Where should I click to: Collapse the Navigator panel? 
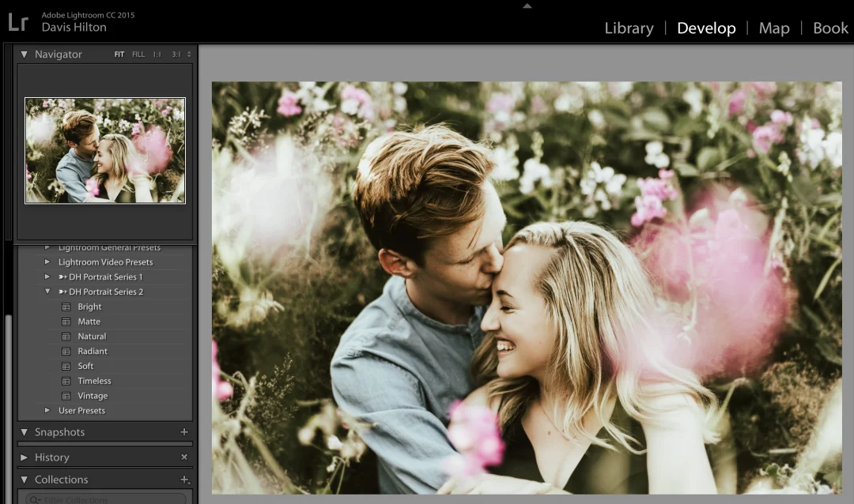click(x=24, y=55)
